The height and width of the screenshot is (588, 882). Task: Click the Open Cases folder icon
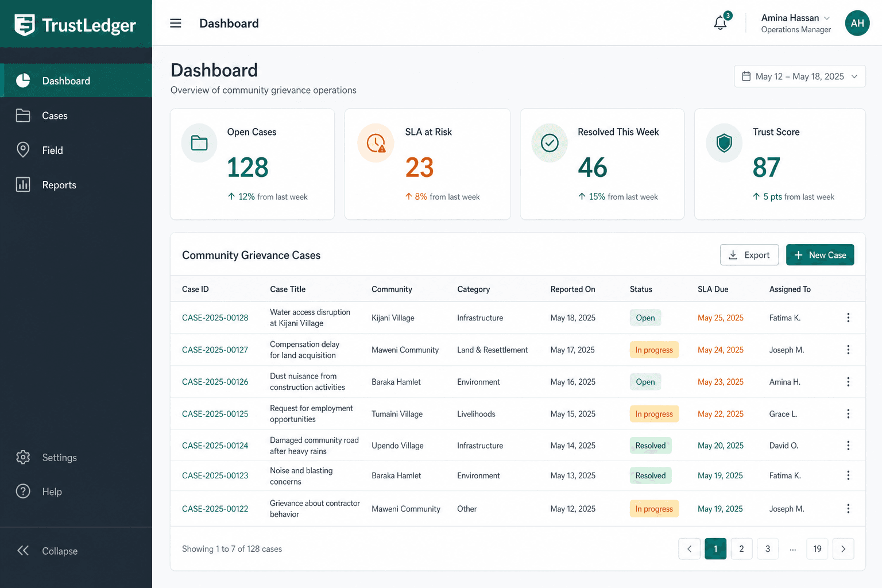pos(199,144)
